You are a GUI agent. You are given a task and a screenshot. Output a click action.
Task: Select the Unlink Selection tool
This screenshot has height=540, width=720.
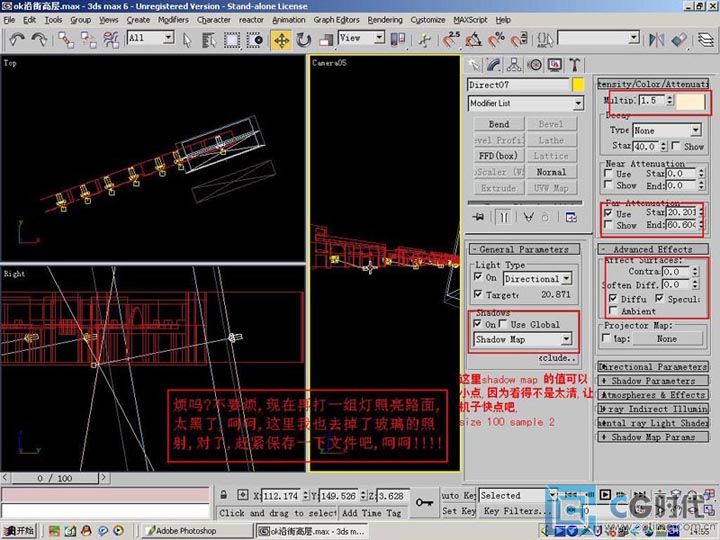click(88, 40)
